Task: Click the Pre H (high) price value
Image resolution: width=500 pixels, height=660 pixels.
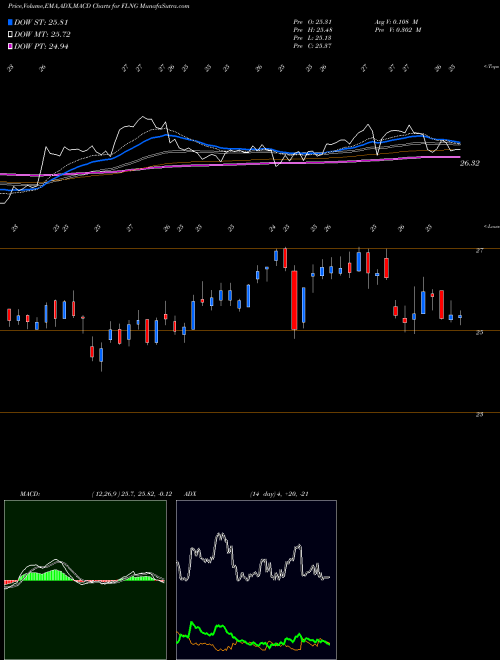Action: tap(313, 29)
